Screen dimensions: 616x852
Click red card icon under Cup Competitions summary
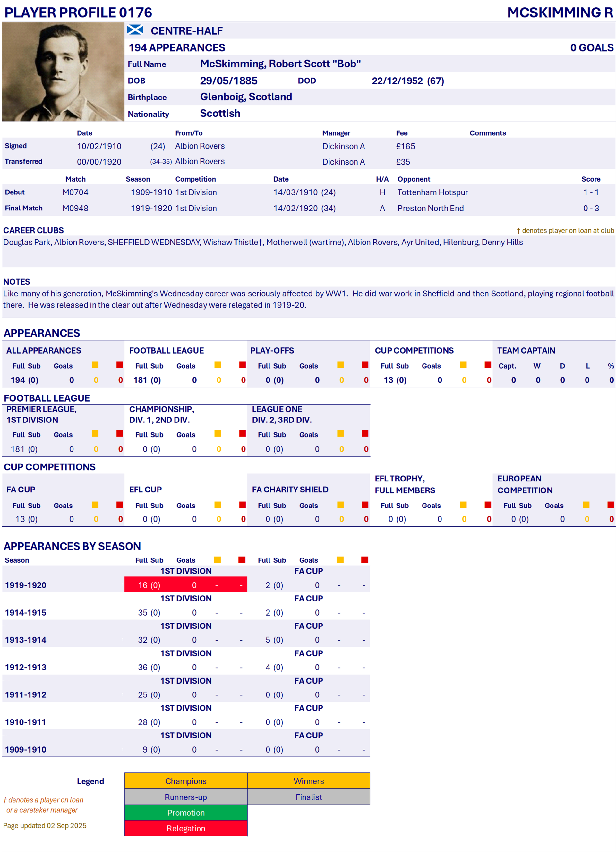click(488, 365)
